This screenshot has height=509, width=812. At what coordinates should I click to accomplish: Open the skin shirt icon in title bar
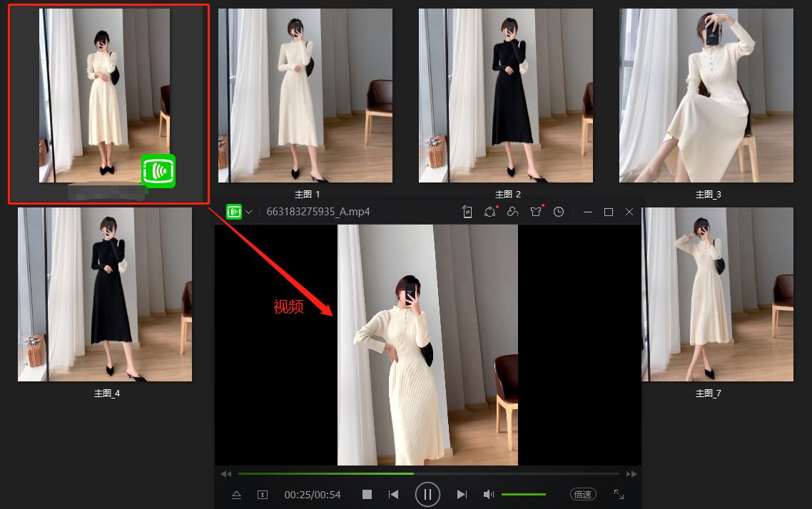[x=536, y=212]
